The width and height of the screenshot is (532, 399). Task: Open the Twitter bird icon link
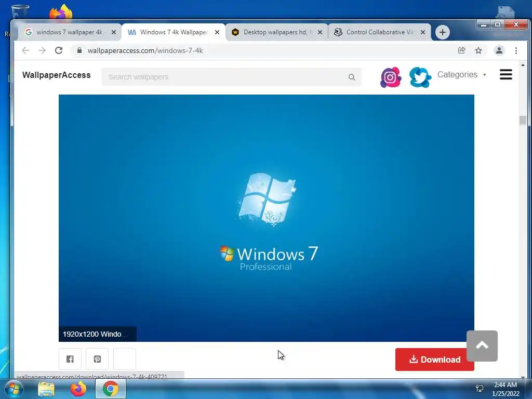420,77
